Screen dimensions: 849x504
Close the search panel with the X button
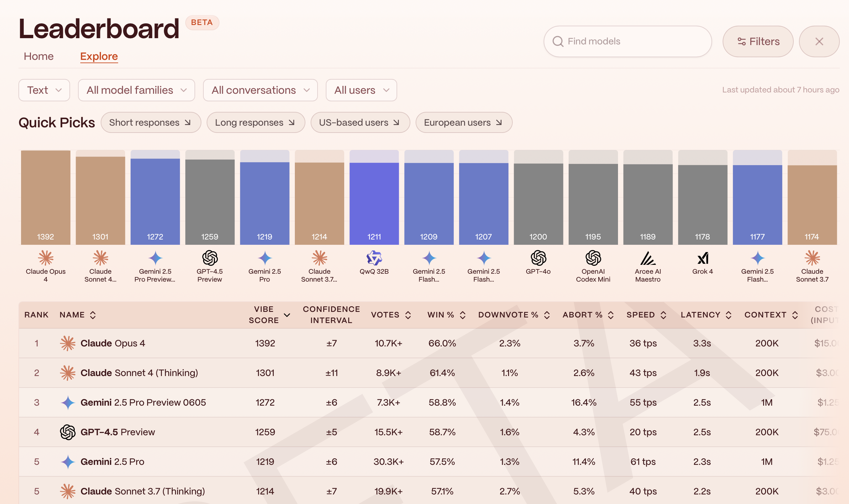tap(819, 41)
